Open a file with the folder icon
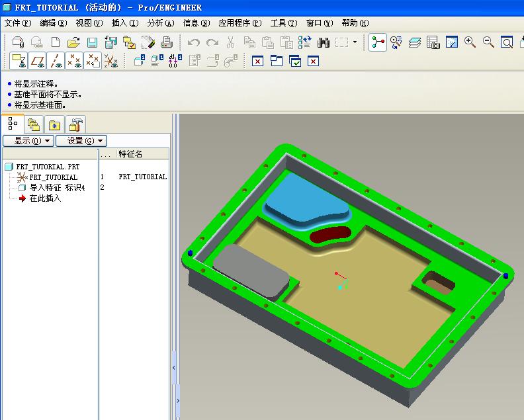524x420 pixels. coord(73,42)
